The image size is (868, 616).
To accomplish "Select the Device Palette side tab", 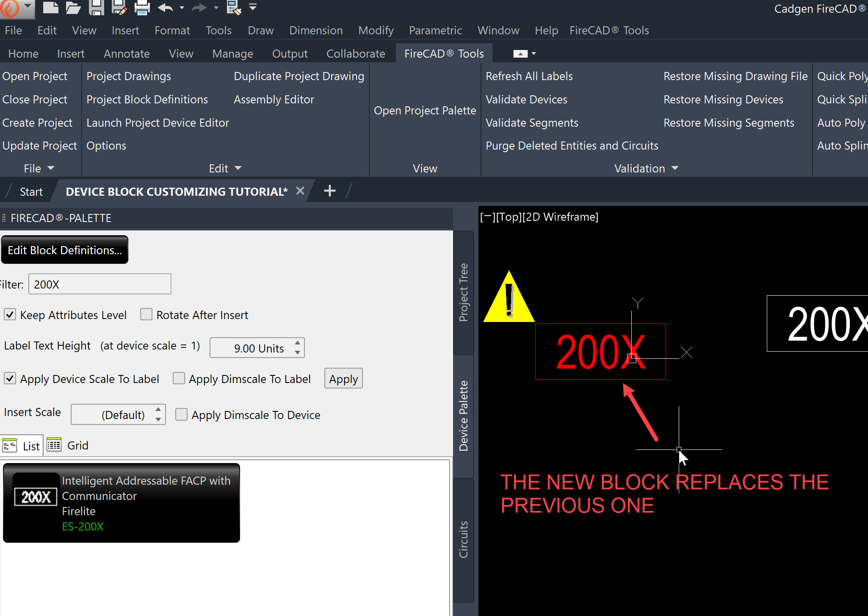I will click(464, 416).
